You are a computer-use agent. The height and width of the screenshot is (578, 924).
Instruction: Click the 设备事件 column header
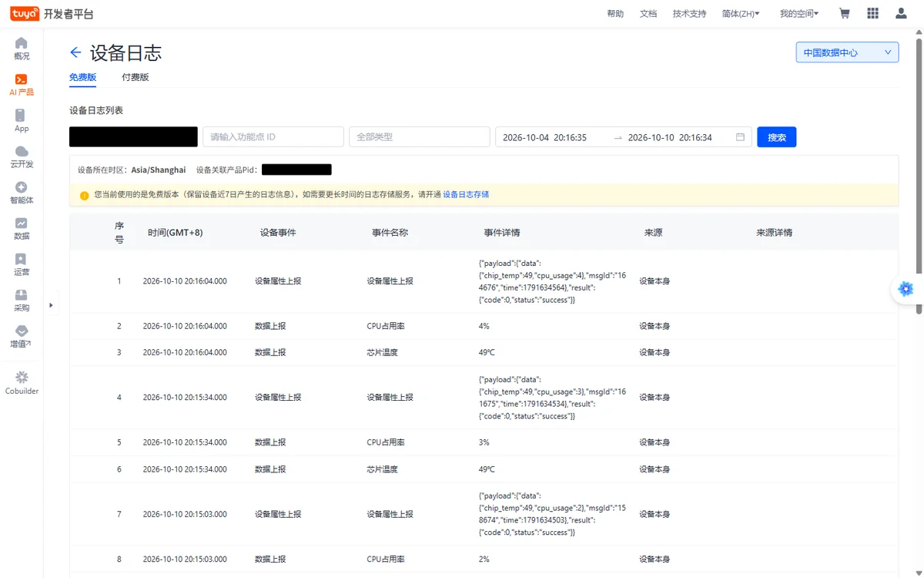pos(278,233)
